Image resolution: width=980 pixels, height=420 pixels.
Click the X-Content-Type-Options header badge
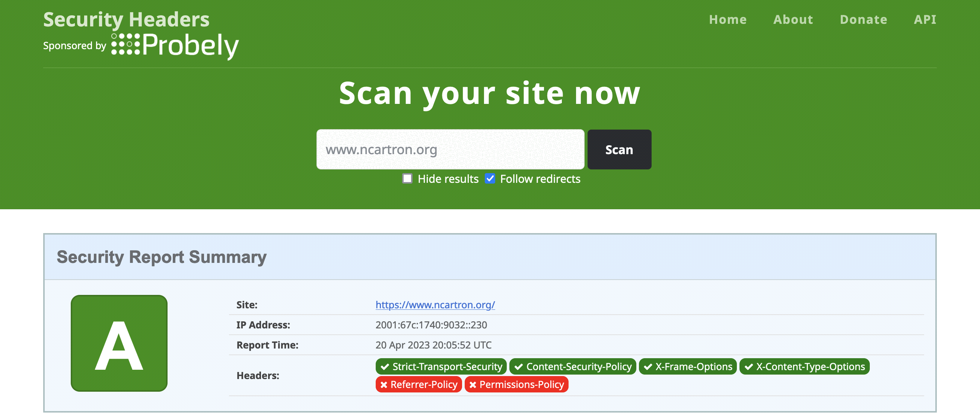tap(804, 366)
